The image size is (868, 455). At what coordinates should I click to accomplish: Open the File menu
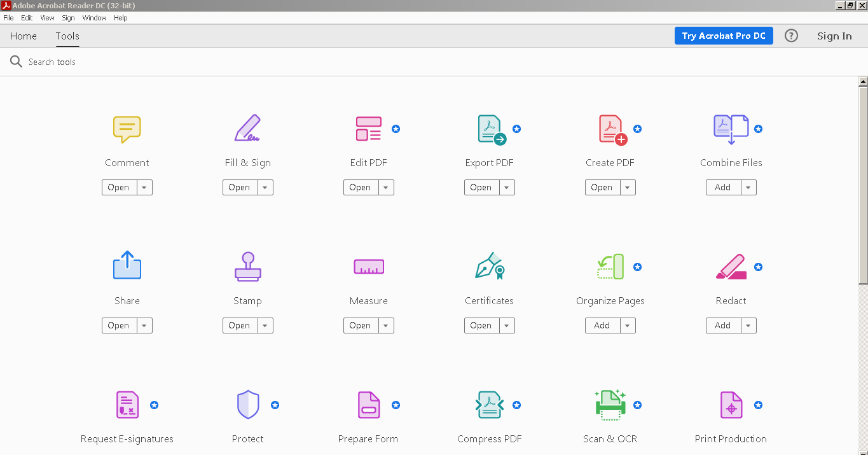click(x=8, y=18)
